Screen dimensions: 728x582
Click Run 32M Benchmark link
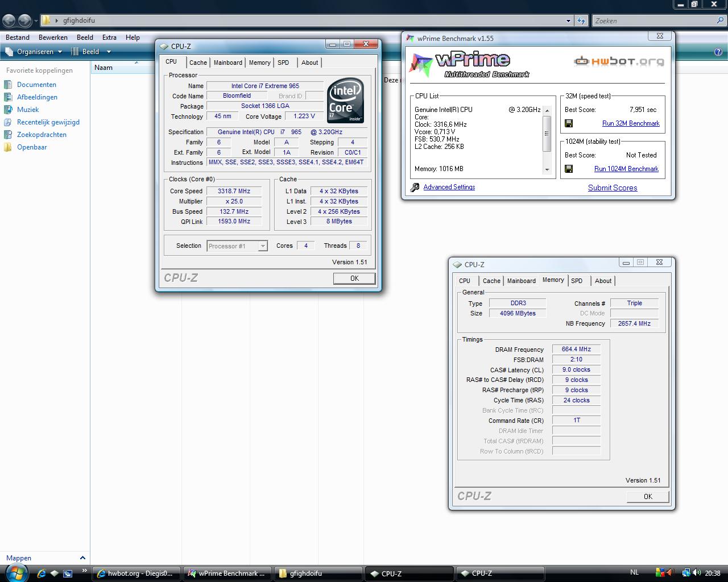(631, 123)
